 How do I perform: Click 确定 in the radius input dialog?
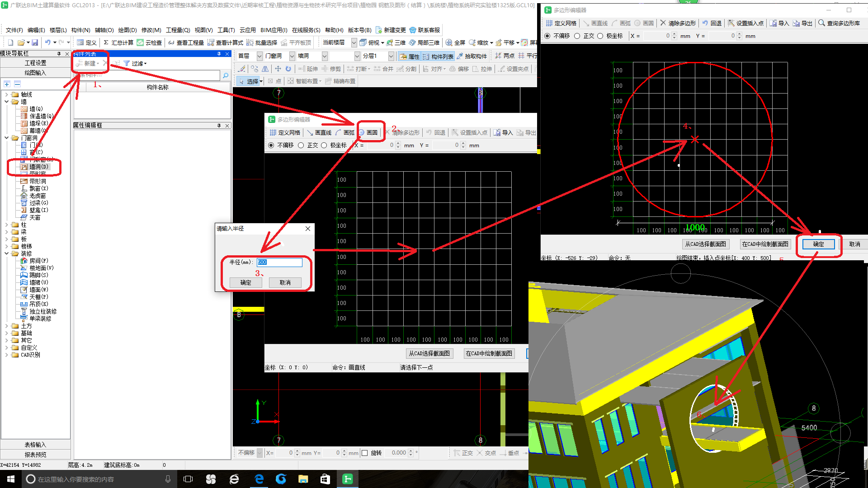tap(245, 282)
